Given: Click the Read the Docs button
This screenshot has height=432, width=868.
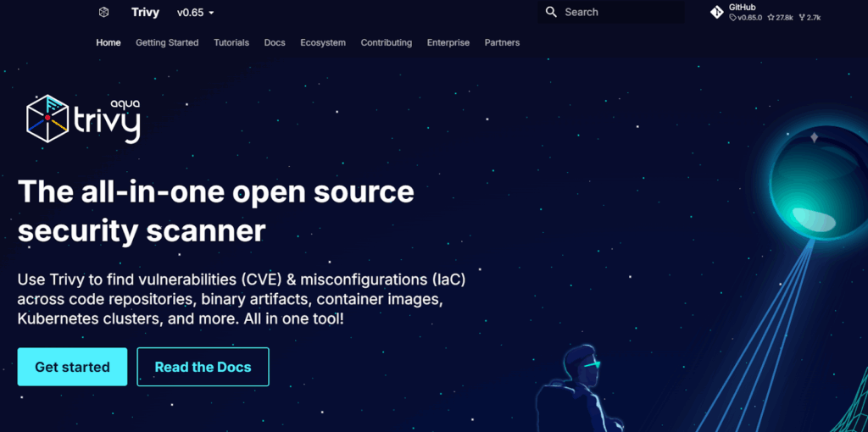Looking at the screenshot, I should [x=203, y=367].
